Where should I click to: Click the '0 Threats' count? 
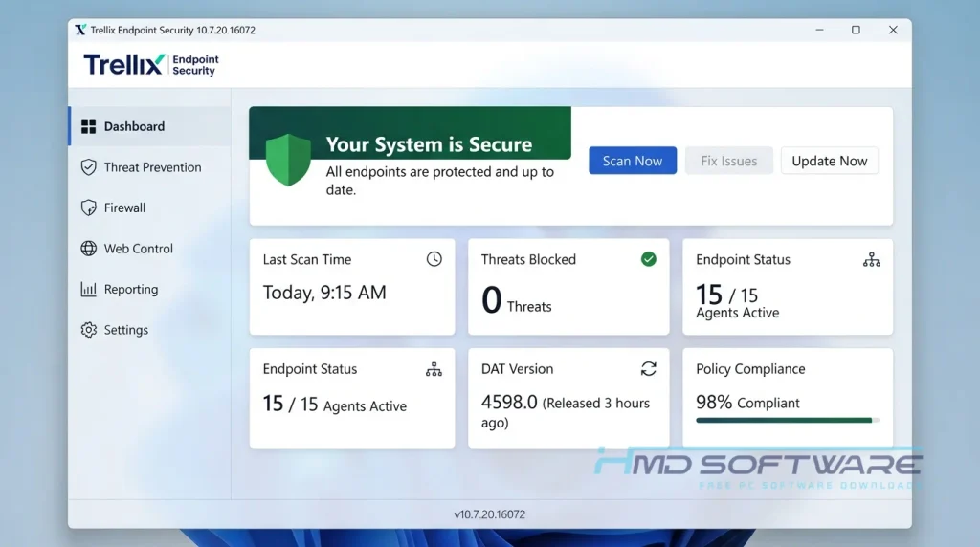(x=516, y=300)
